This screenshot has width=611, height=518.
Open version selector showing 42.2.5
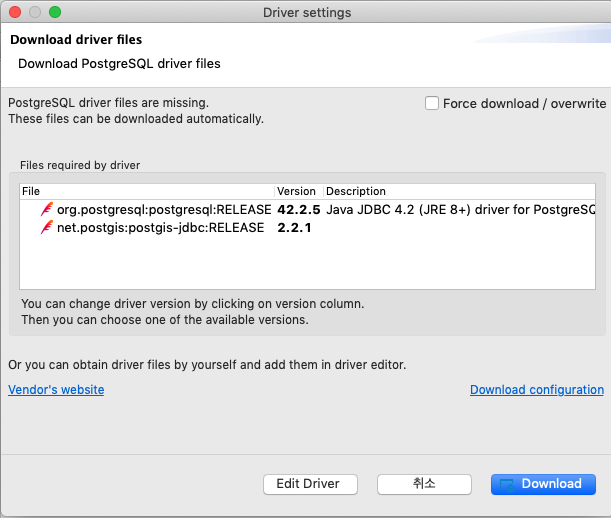[x=298, y=210]
